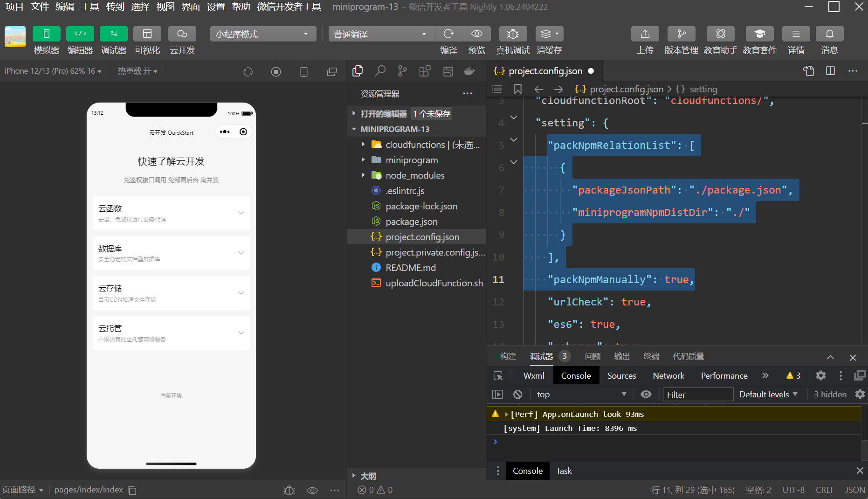Toggle the simulator phone-frame icon
The height and width of the screenshot is (499, 868).
coord(304,71)
